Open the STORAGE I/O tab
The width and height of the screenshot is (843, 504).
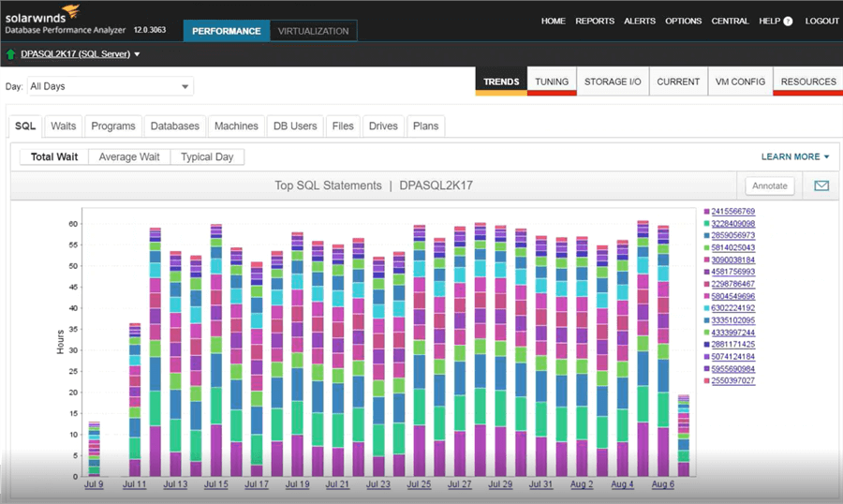tap(613, 82)
